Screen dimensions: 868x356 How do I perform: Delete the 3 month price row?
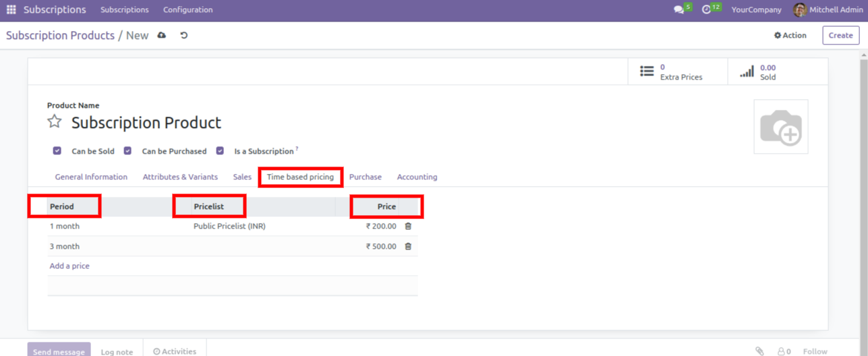tap(408, 247)
